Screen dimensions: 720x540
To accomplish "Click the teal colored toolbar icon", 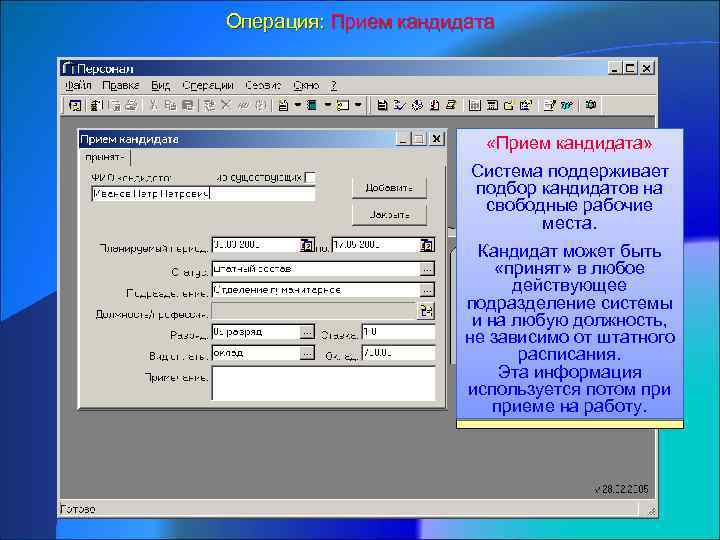I will click(567, 105).
